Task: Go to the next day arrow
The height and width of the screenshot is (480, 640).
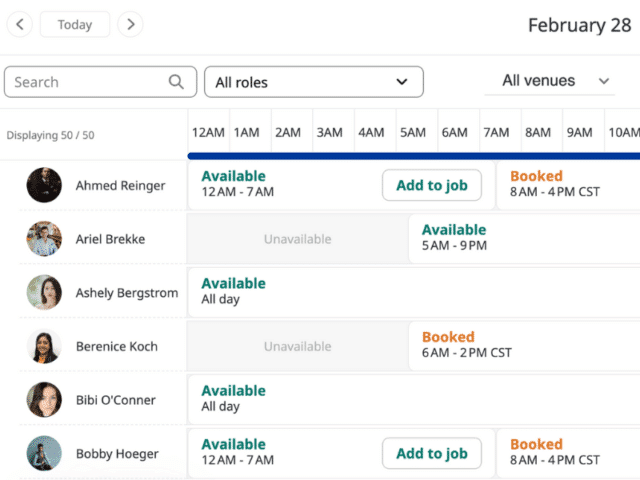Action: (x=130, y=24)
